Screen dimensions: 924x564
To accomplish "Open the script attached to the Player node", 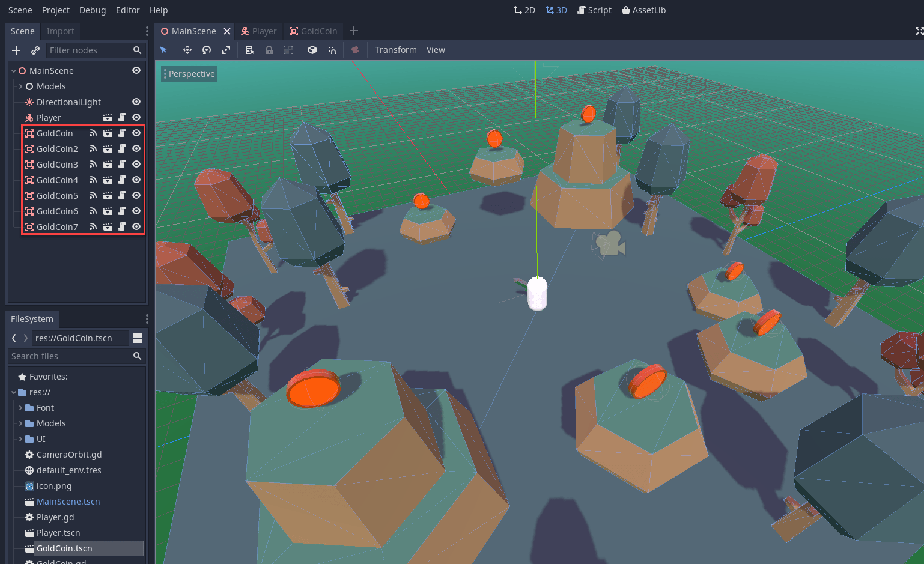I will pos(122,117).
